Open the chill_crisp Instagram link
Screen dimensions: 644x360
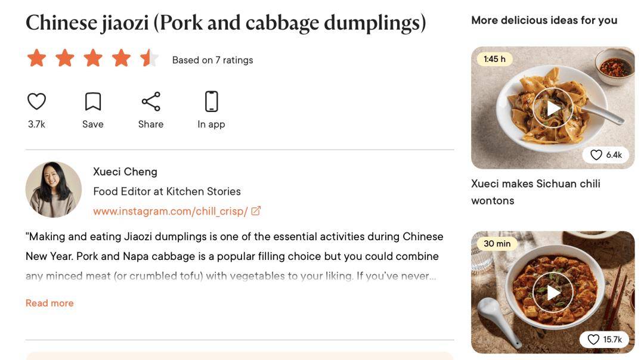tap(171, 211)
